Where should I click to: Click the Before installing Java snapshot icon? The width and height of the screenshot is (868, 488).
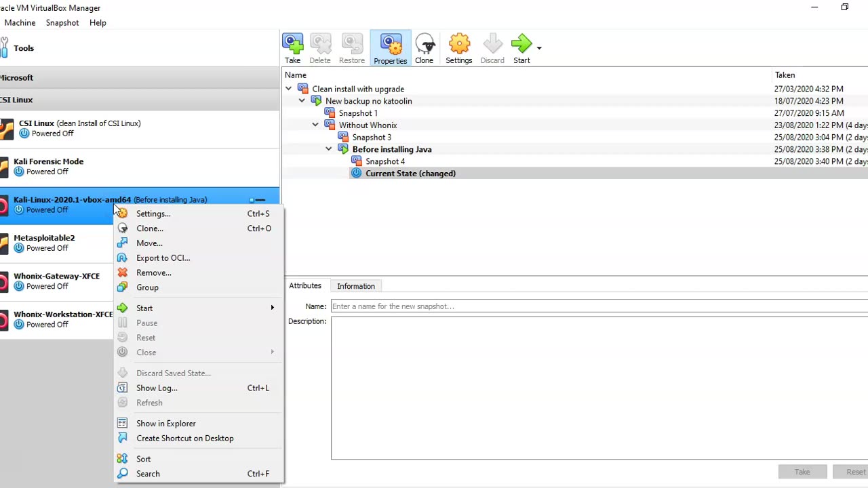343,149
